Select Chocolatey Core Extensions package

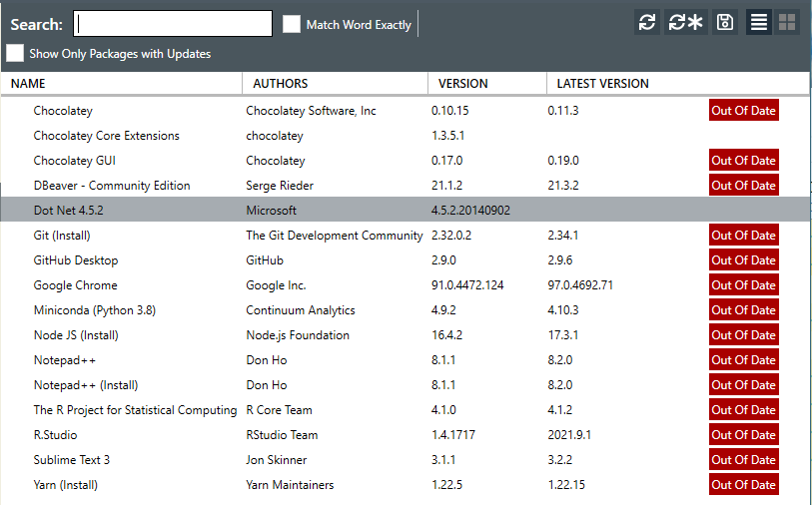pyautogui.click(x=406, y=136)
